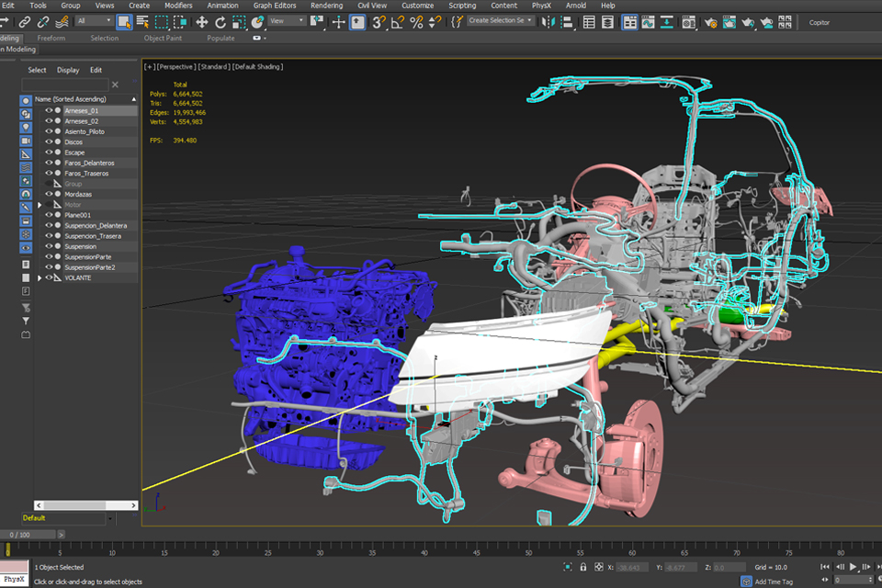The height and width of the screenshot is (588, 882).
Task: Toggle Display Lights filter in Scene Explorer
Action: [x=26, y=128]
